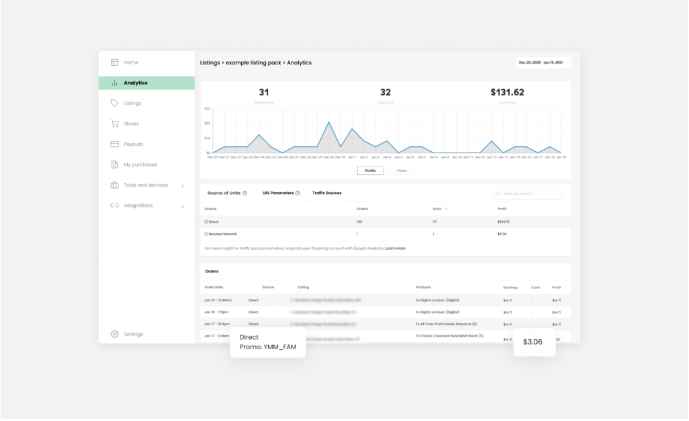Click the Profit column header in source table
This screenshot has height=421, width=689.
[x=502, y=209]
